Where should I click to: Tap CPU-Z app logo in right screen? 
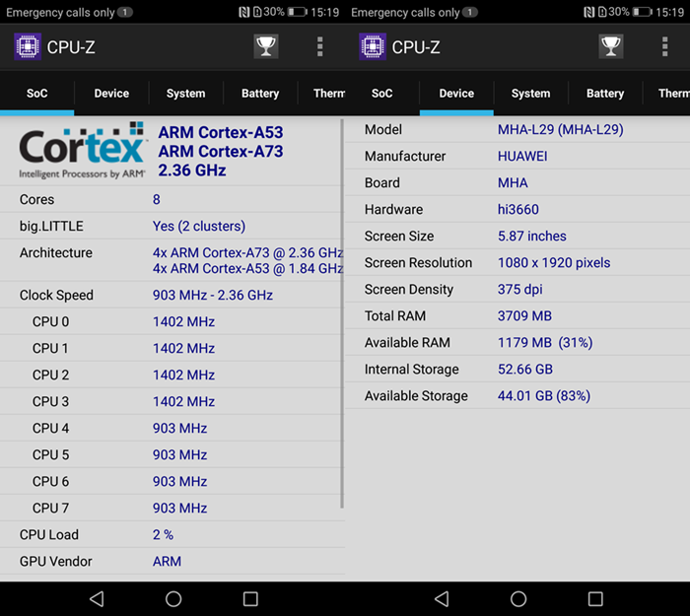click(x=373, y=46)
